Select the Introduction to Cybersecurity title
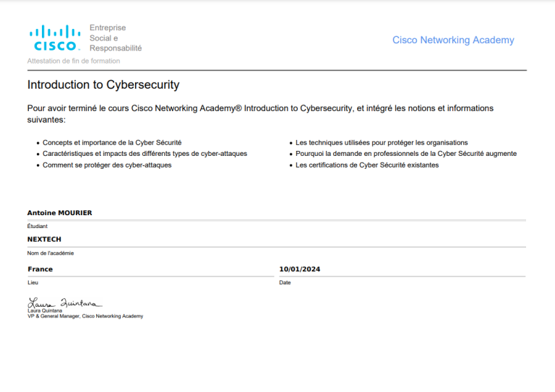The width and height of the screenshot is (555, 392). coord(103,85)
